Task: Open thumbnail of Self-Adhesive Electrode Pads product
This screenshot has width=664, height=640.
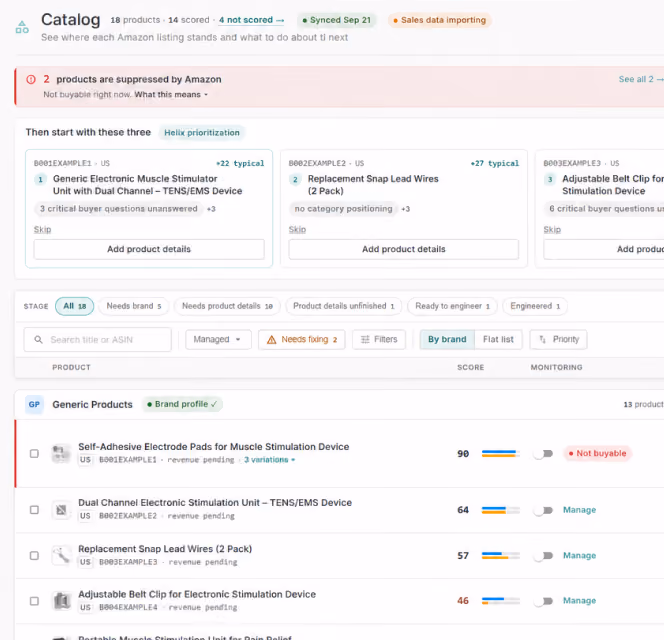Action: [x=61, y=454]
